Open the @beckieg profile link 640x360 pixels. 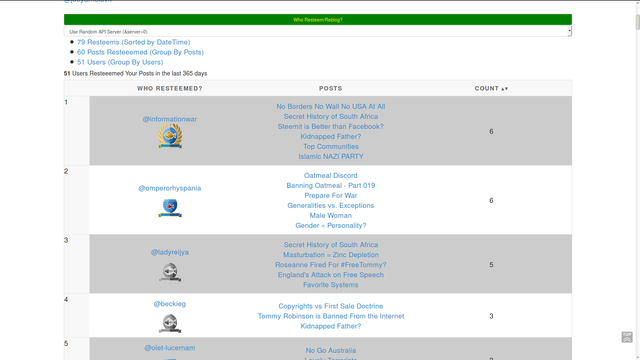[x=170, y=304]
